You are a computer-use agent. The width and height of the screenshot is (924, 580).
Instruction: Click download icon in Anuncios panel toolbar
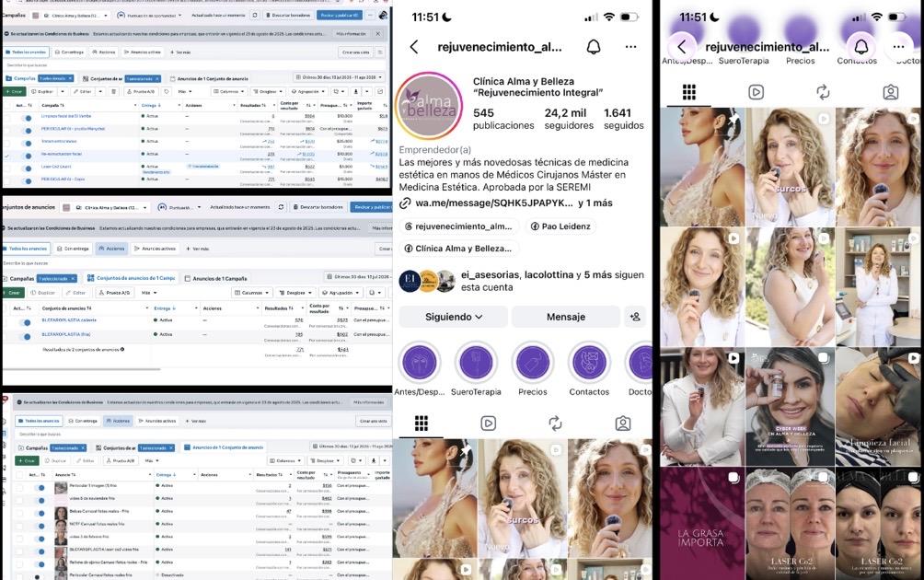374,460
